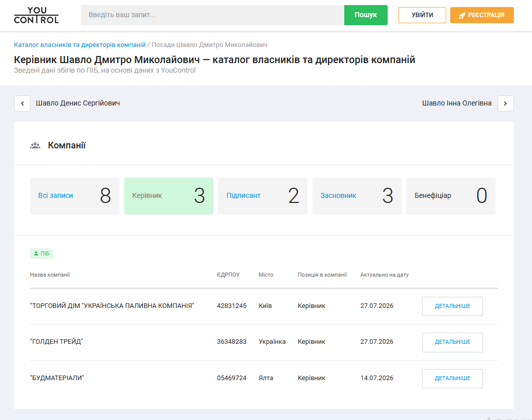Select the Всі записи filter tab

tap(75, 196)
